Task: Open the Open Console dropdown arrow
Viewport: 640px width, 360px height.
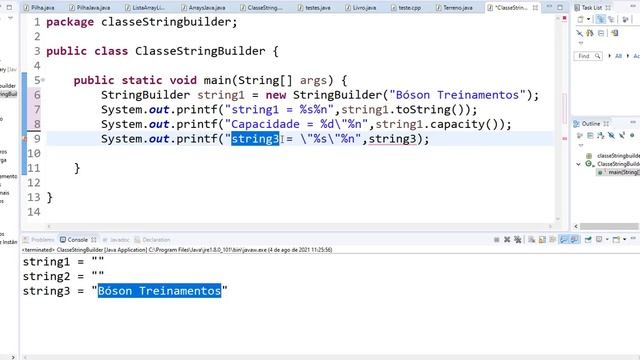Action: (624, 240)
